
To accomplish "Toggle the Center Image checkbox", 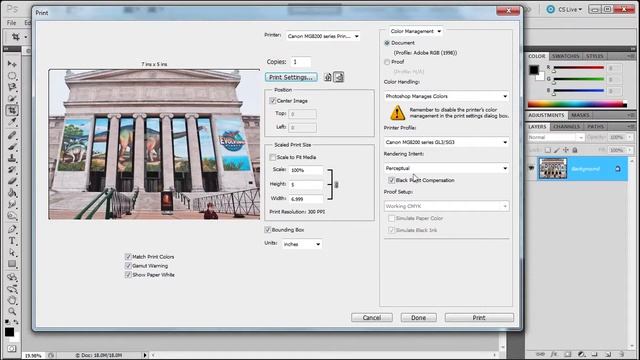I will (x=273, y=101).
